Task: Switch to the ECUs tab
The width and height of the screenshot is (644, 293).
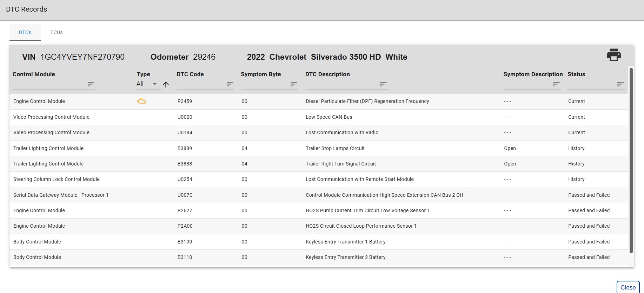Action: (x=57, y=32)
